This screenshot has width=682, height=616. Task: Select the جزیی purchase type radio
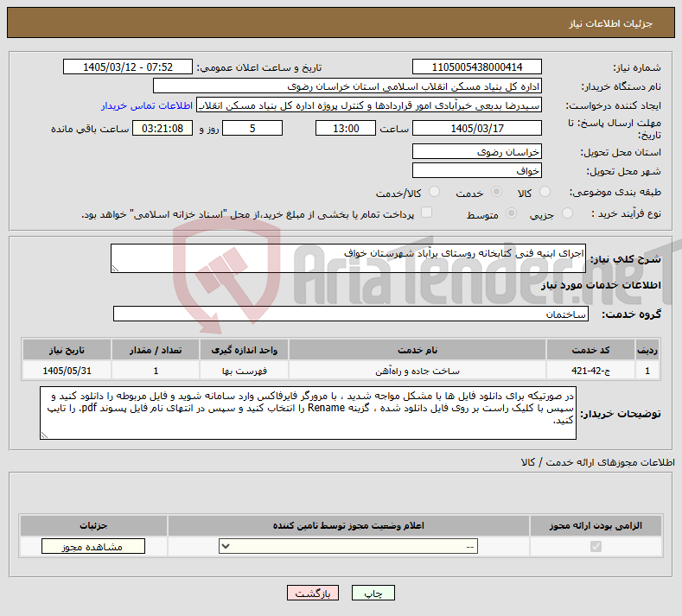click(568, 213)
